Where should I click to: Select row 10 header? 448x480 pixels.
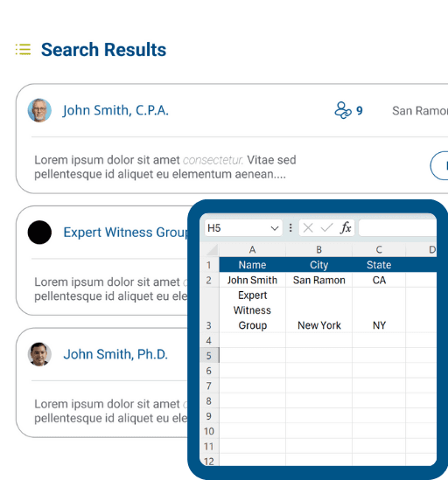(x=209, y=431)
